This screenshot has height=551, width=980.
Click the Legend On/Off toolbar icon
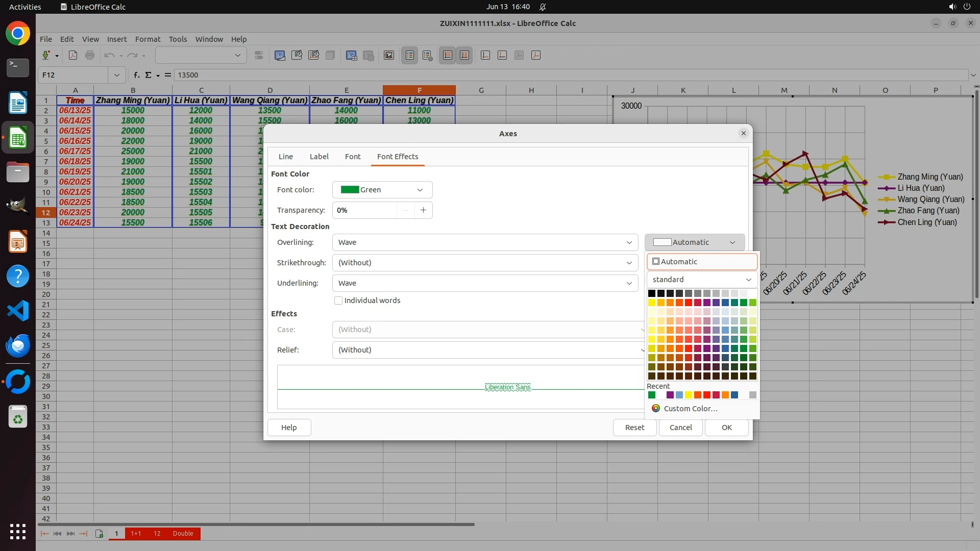[410, 56]
